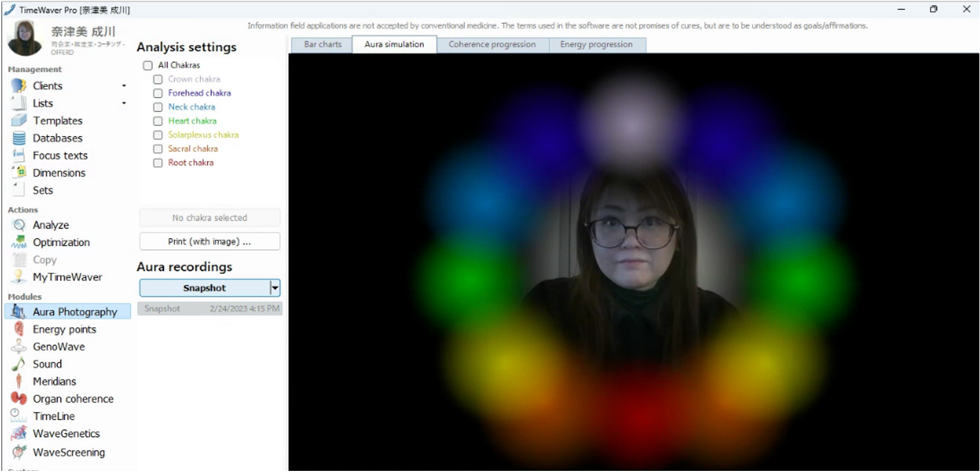Click the Databases stack icon
Viewport: 980px width, 474px height.
19,138
